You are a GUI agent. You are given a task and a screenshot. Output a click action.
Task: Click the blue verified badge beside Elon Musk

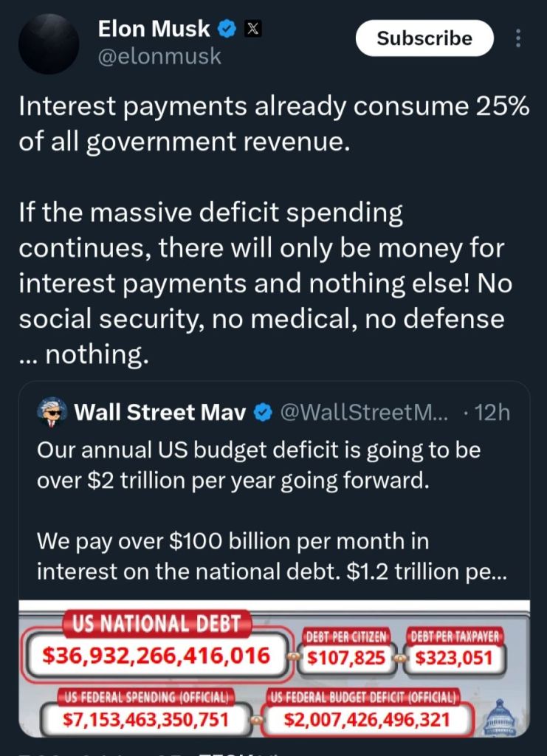pos(228,30)
